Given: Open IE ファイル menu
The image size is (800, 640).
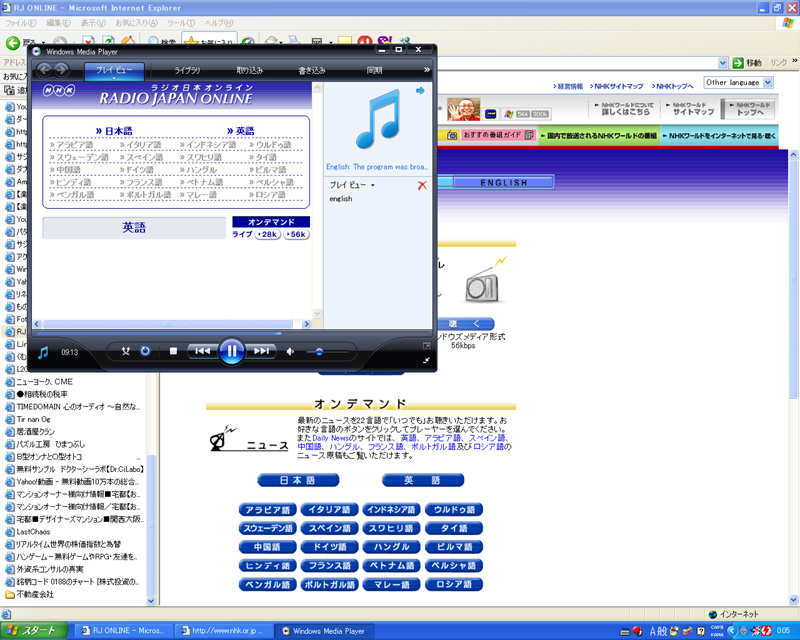Looking at the screenshot, I should [20, 23].
